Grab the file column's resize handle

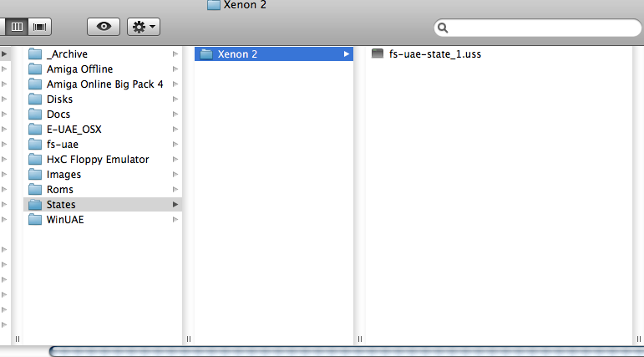(x=639, y=339)
